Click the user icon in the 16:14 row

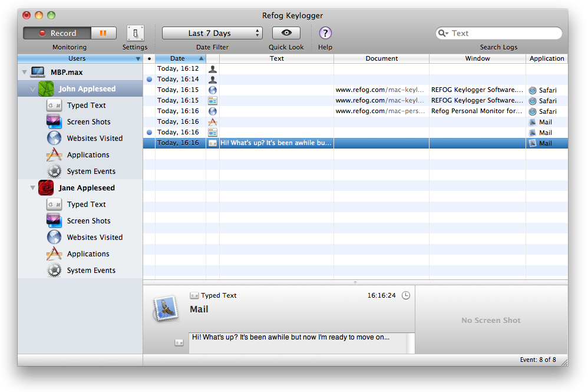pyautogui.click(x=213, y=80)
